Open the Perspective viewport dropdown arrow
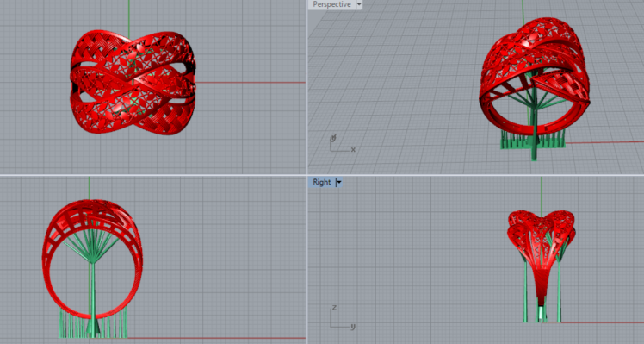The height and width of the screenshot is (344, 644). (359, 4)
